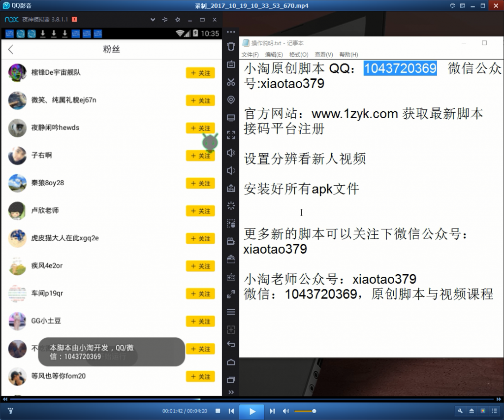Open Nox video recorder icon
The image size is (504, 420).
click(x=231, y=241)
